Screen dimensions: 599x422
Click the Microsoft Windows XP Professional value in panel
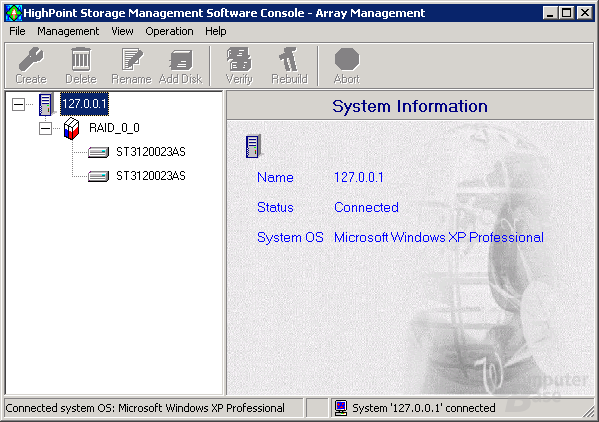(x=439, y=238)
